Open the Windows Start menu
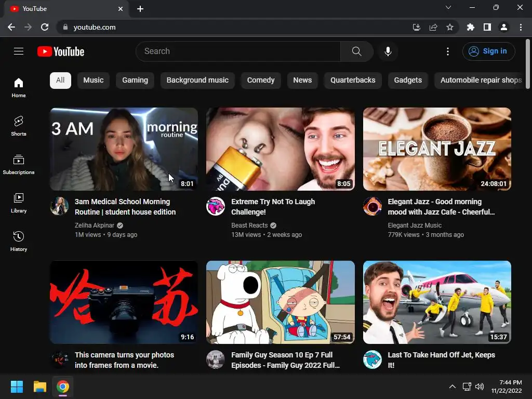Image resolution: width=532 pixels, height=399 pixels. [17, 387]
